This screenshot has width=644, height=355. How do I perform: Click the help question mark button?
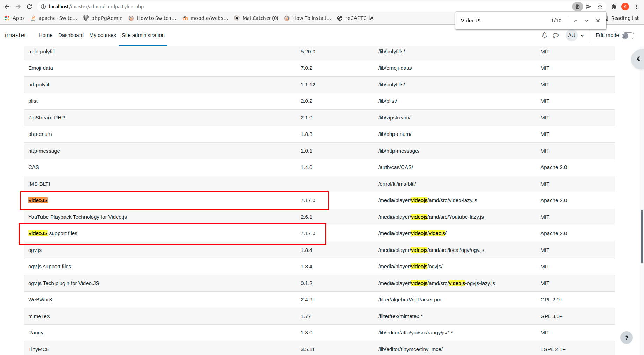627,337
